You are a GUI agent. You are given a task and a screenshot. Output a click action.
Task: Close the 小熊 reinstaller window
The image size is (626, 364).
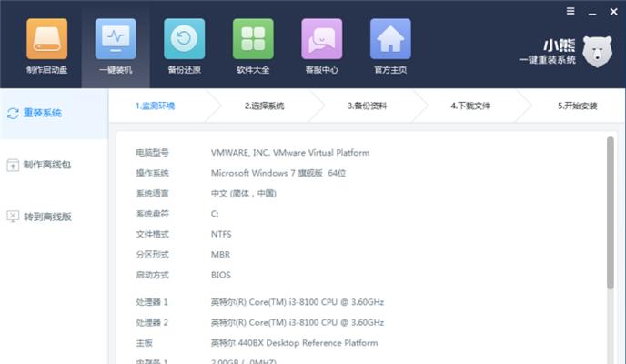(613, 12)
